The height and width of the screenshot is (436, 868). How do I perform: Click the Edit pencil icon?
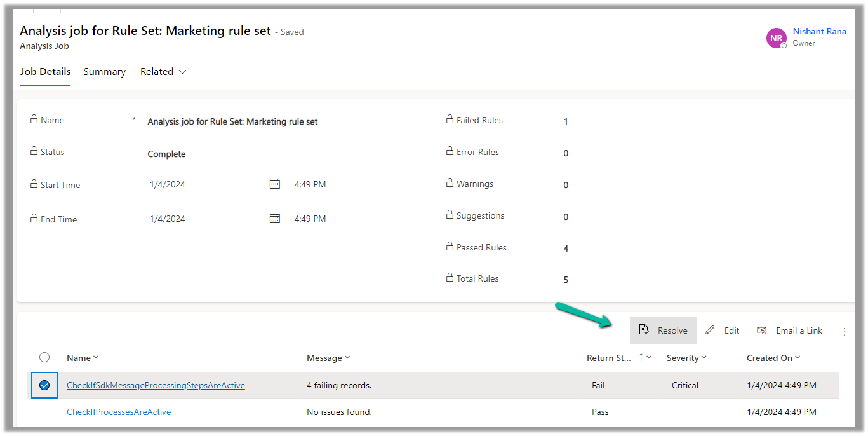tap(710, 330)
